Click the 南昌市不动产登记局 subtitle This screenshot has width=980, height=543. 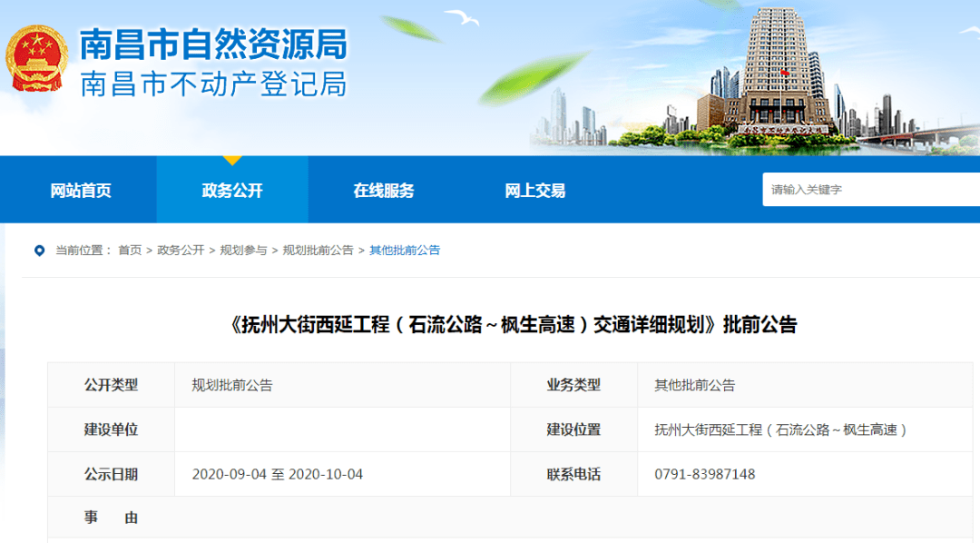point(214,84)
